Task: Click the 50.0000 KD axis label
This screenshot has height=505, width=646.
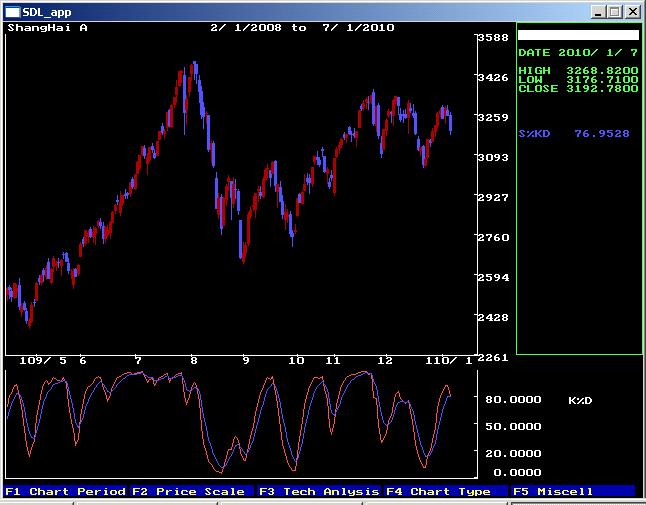Action: pyautogui.click(x=513, y=426)
